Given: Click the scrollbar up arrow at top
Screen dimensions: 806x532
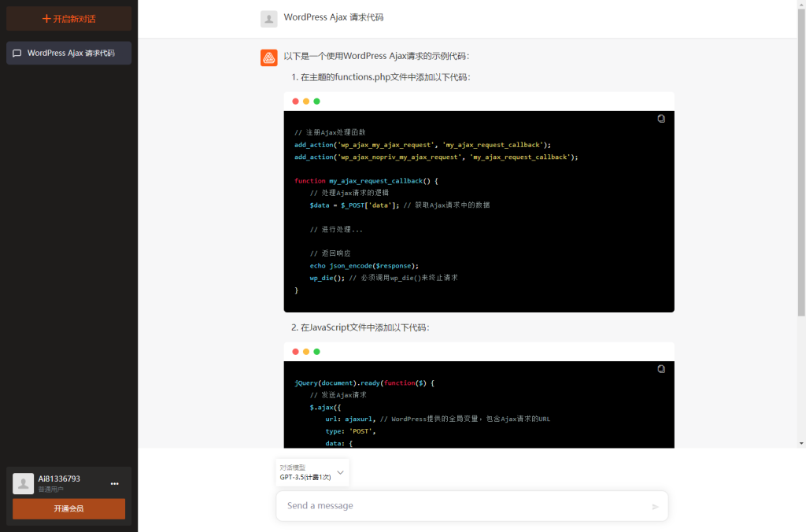Looking at the screenshot, I should (801, 4).
